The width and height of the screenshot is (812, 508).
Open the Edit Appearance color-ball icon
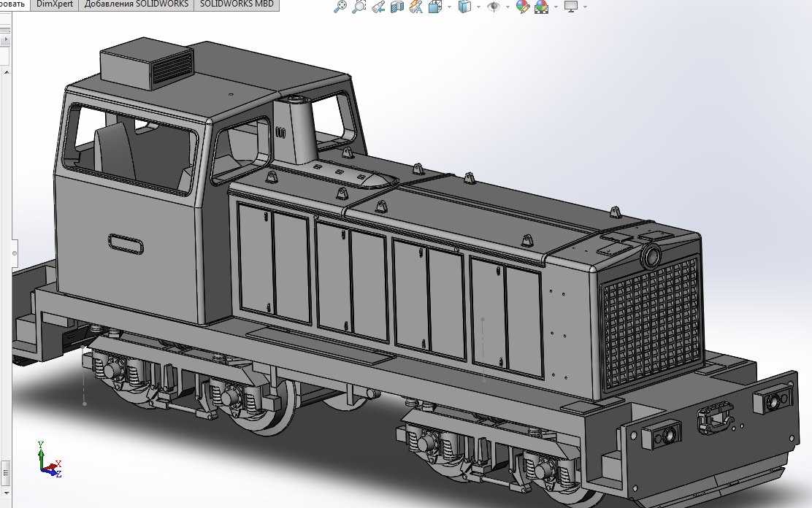[522, 7]
